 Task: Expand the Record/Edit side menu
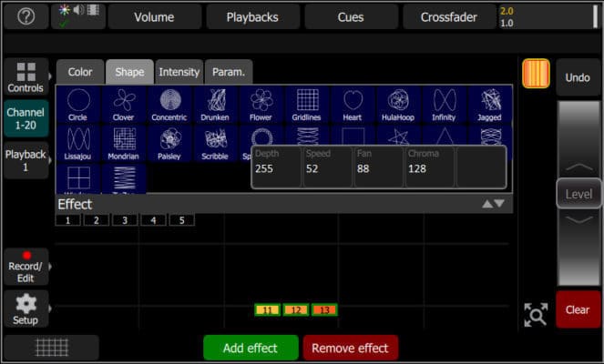point(26,266)
